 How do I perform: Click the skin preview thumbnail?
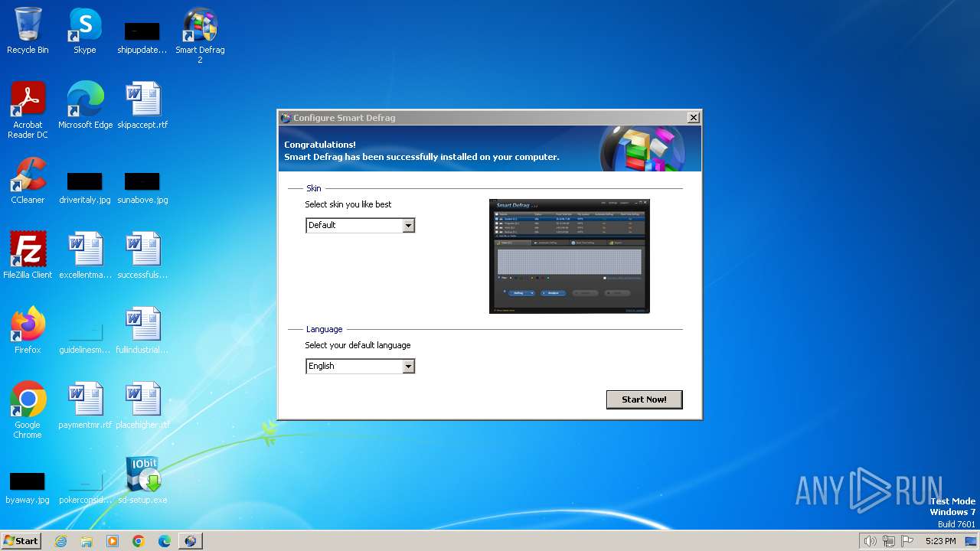click(569, 256)
